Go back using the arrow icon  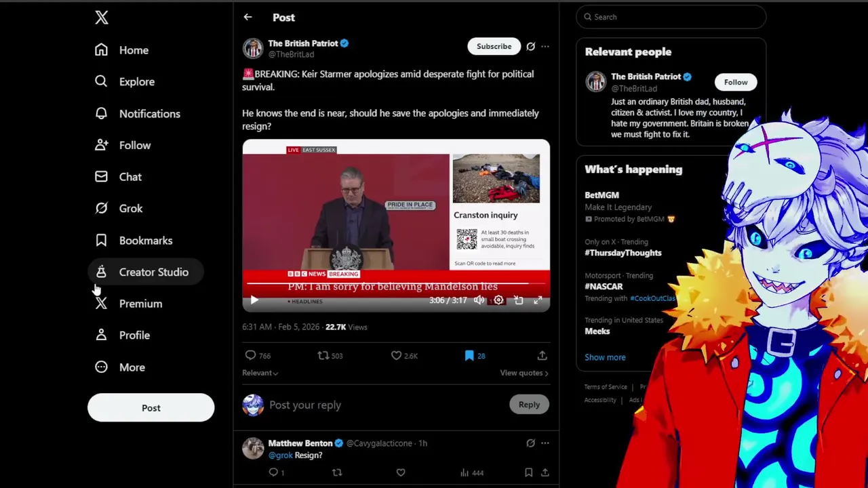tap(248, 18)
